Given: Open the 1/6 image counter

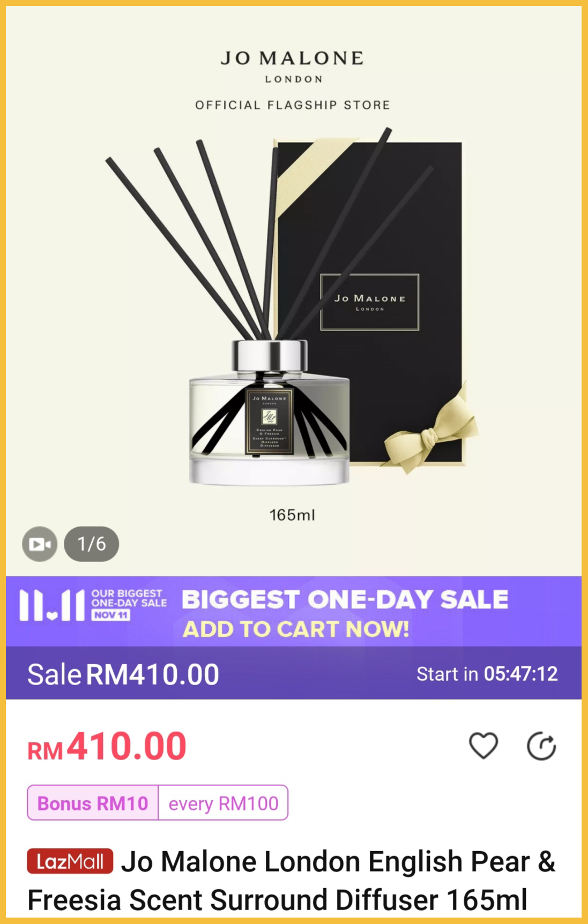Looking at the screenshot, I should click(92, 544).
